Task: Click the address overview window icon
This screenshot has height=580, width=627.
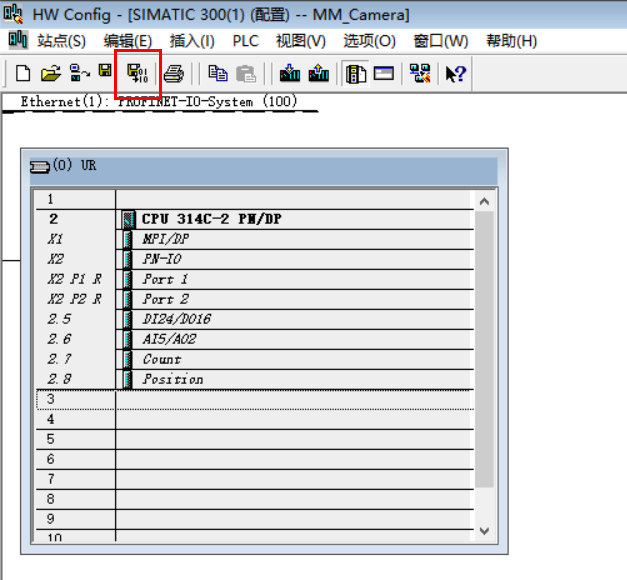Action: [384, 73]
